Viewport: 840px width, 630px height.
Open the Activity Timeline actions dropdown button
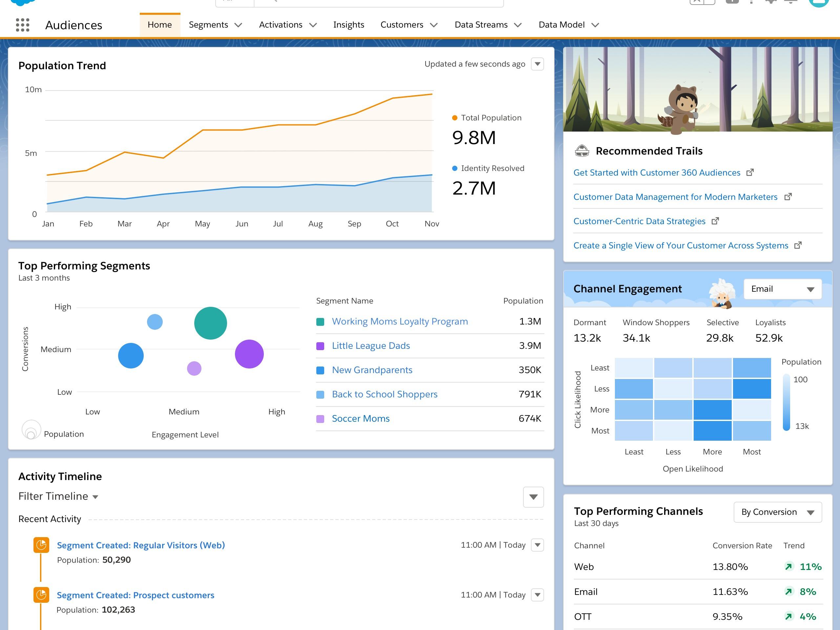(x=533, y=497)
